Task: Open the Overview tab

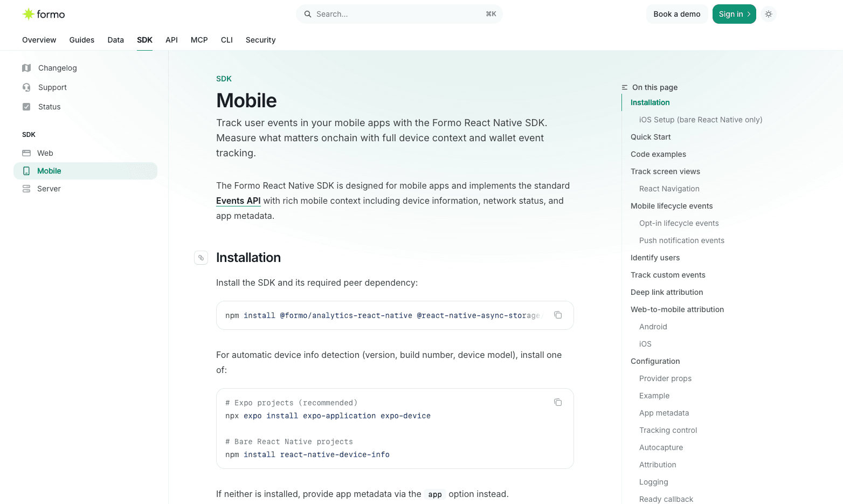Action: click(39, 40)
